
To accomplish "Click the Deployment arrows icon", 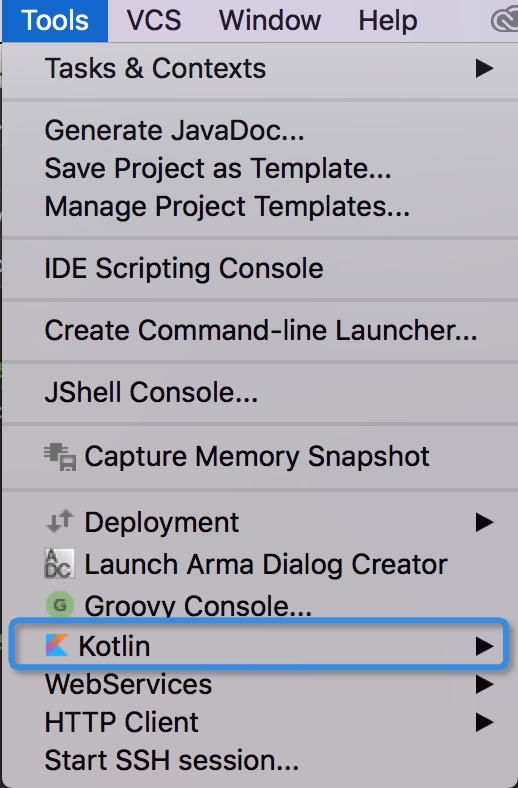I will click(x=60, y=521).
